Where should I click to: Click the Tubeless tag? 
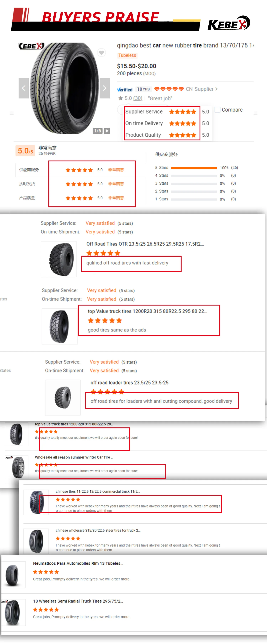[127, 55]
